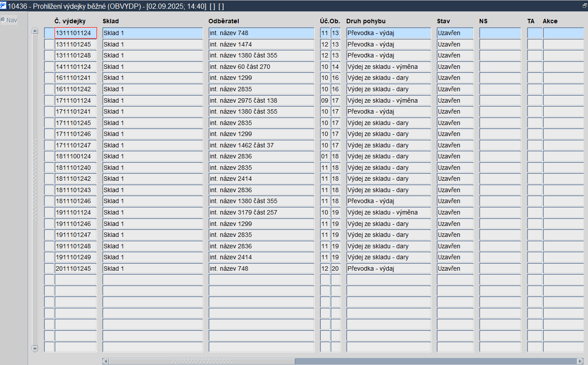
Task: Select issue number 1711101247
Action: pyautogui.click(x=75, y=145)
